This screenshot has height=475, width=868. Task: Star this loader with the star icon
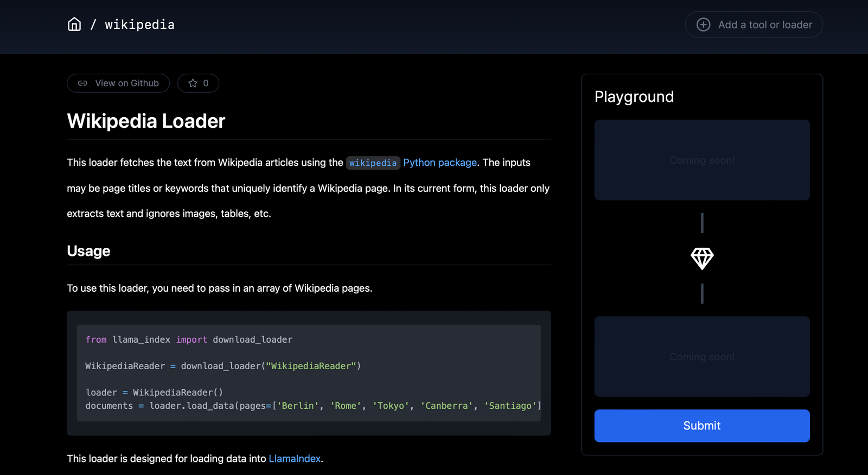[x=193, y=84]
